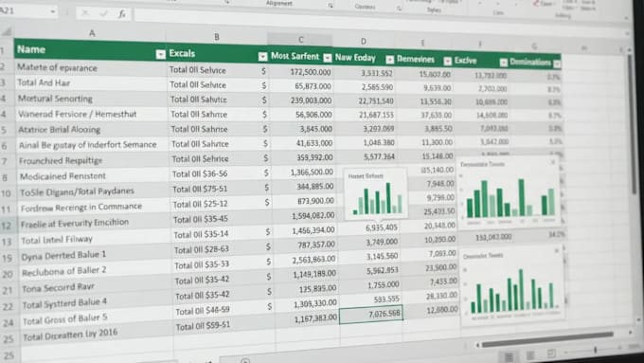Select value 172,500.000 in column C

click(311, 72)
